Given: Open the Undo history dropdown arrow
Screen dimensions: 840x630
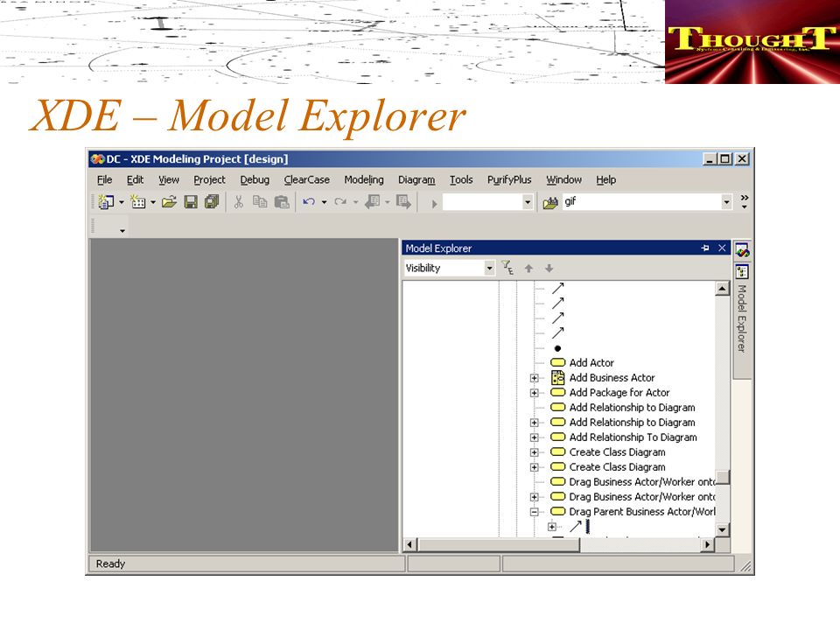Looking at the screenshot, I should tap(324, 202).
